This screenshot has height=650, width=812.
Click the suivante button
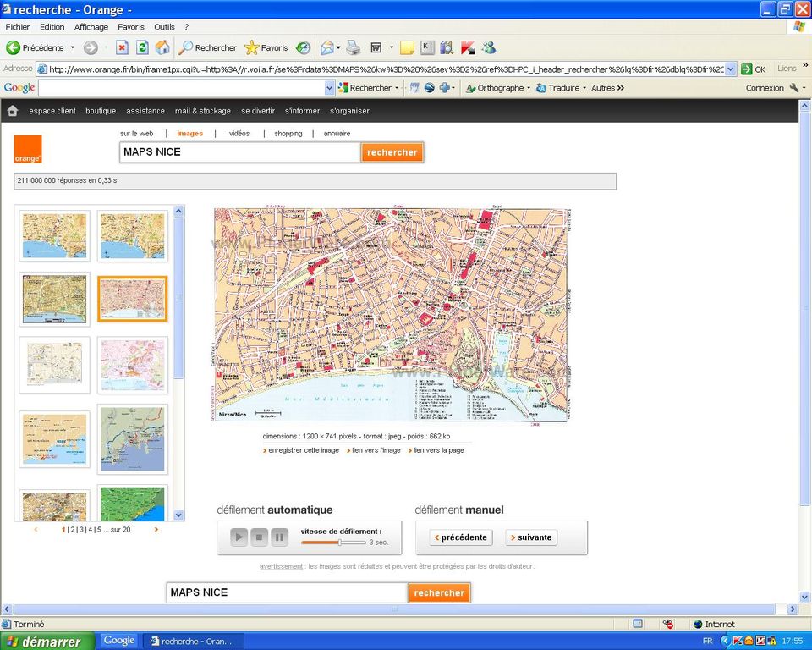pos(531,537)
